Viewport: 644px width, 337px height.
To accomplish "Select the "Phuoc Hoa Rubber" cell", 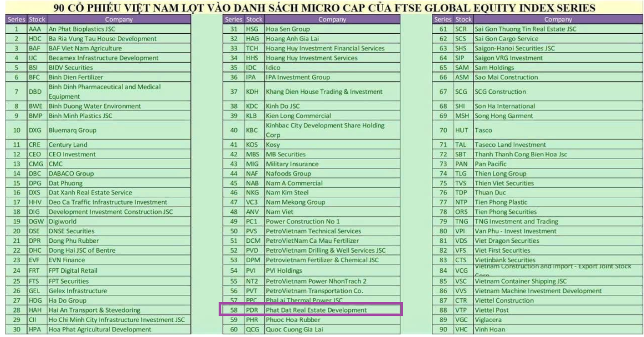I will [332, 320].
